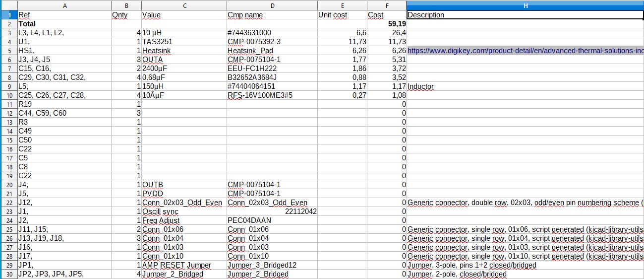Select the 'J13, J19, J18,' cell

point(64,238)
